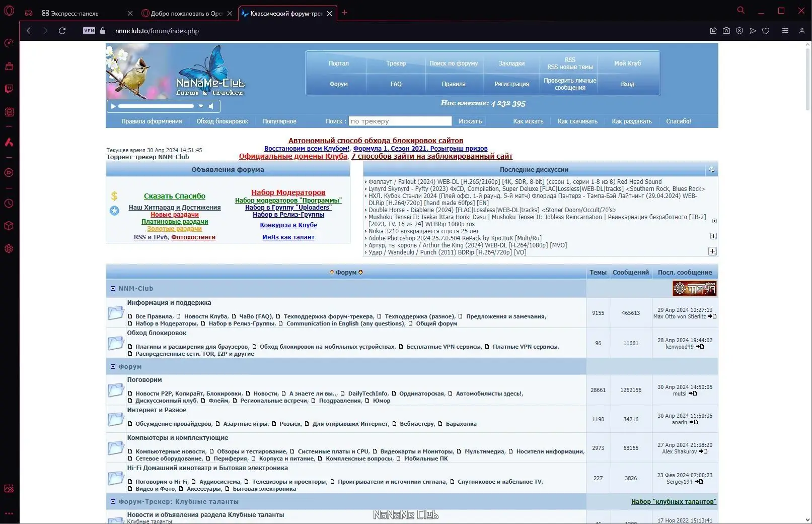The width and height of the screenshot is (812, 524).
Task: Play the radio player on the banner
Action: [113, 106]
